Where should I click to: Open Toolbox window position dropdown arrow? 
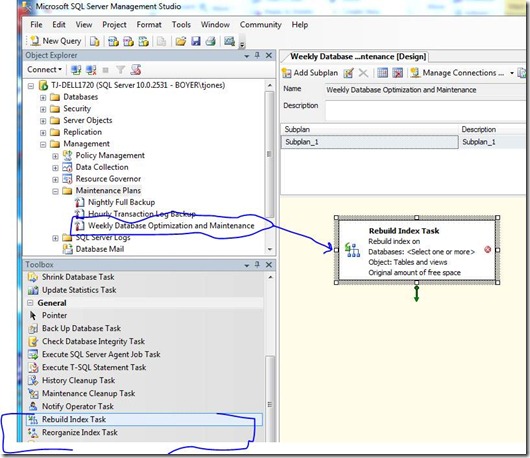coord(247,265)
